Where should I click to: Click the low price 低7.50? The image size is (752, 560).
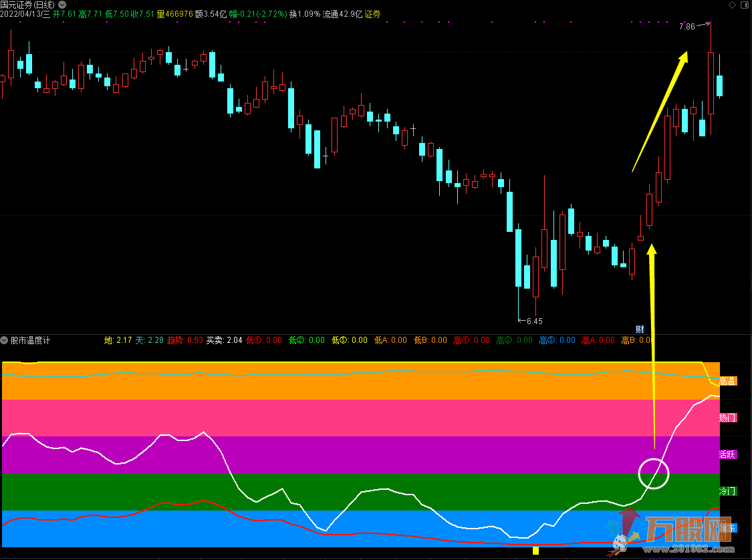(117, 15)
